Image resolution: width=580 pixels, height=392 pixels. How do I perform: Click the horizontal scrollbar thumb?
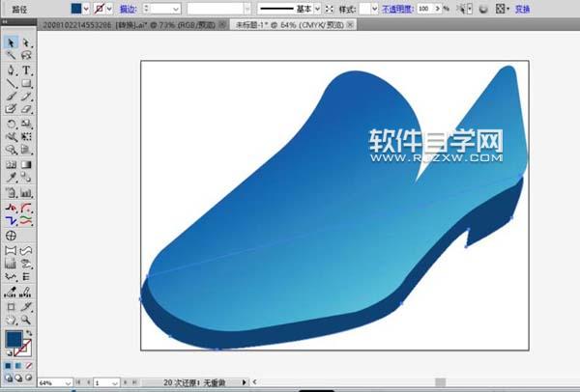click(440, 382)
